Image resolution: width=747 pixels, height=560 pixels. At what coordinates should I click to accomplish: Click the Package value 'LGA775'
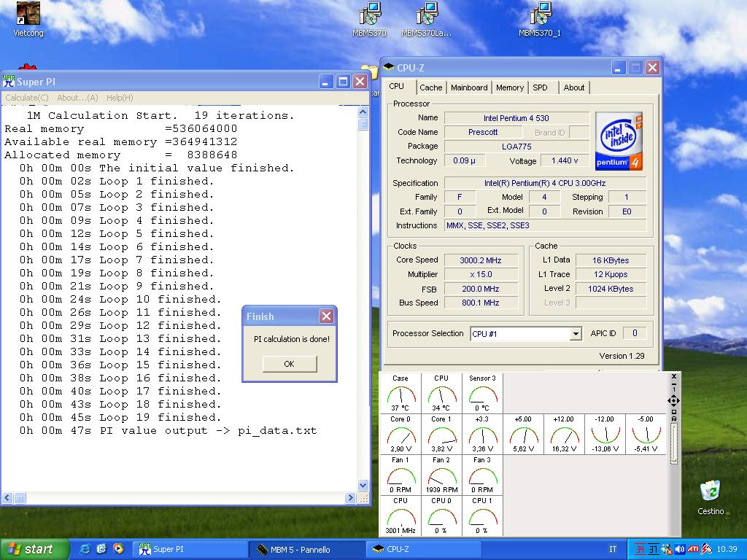[x=516, y=147]
